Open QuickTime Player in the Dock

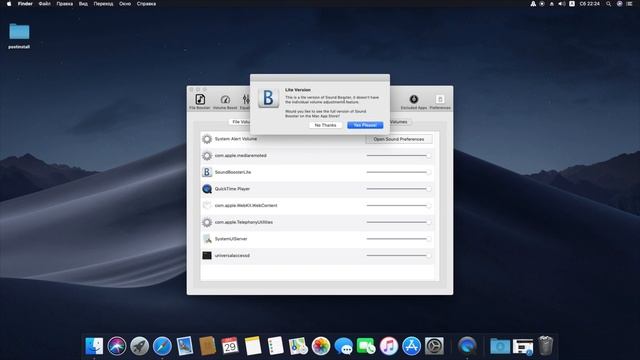[467, 346]
